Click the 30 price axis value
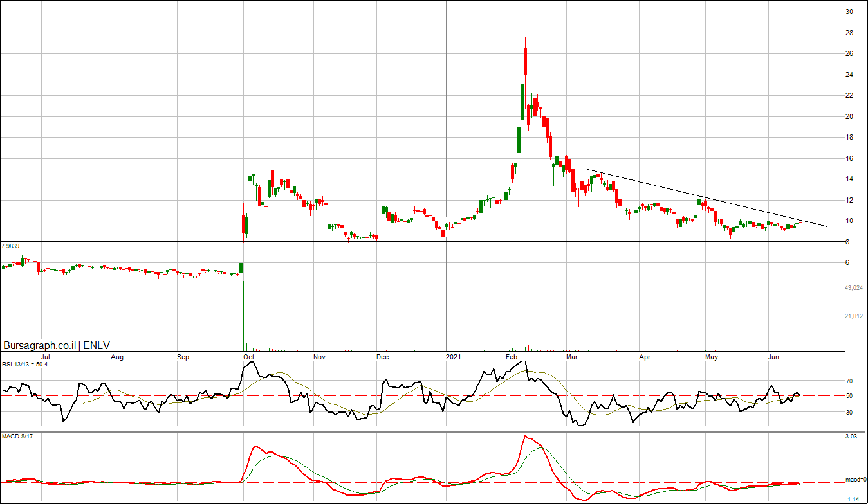 [849, 12]
